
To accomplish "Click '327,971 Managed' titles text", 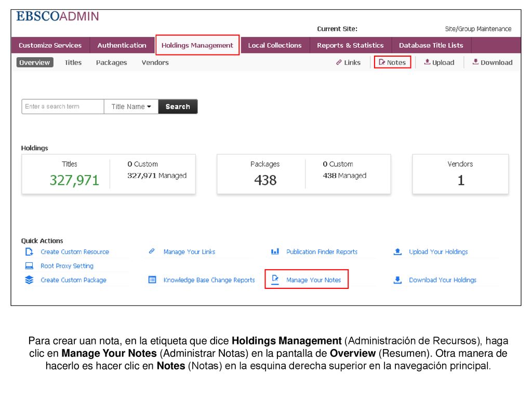I will click(x=157, y=176).
